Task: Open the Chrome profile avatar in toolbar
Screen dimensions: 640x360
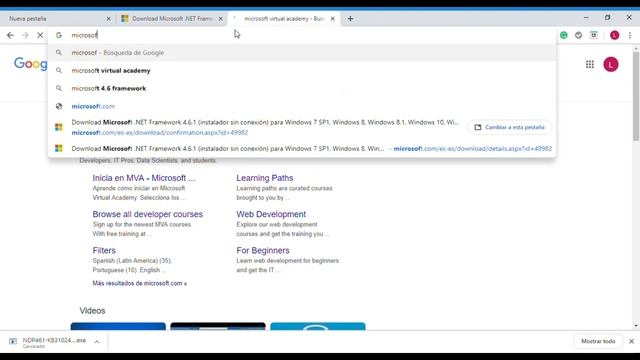Action: click(614, 36)
